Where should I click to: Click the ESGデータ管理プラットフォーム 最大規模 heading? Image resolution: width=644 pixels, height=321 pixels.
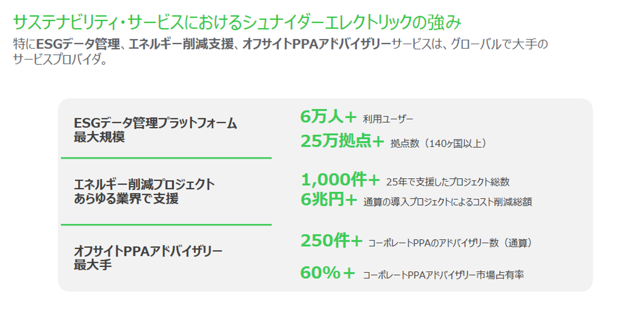point(155,130)
